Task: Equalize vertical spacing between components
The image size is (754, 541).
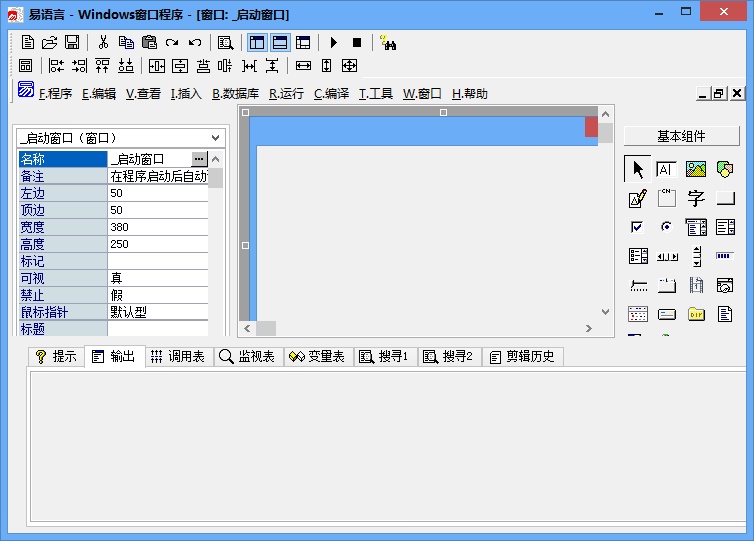Action: click(272, 65)
